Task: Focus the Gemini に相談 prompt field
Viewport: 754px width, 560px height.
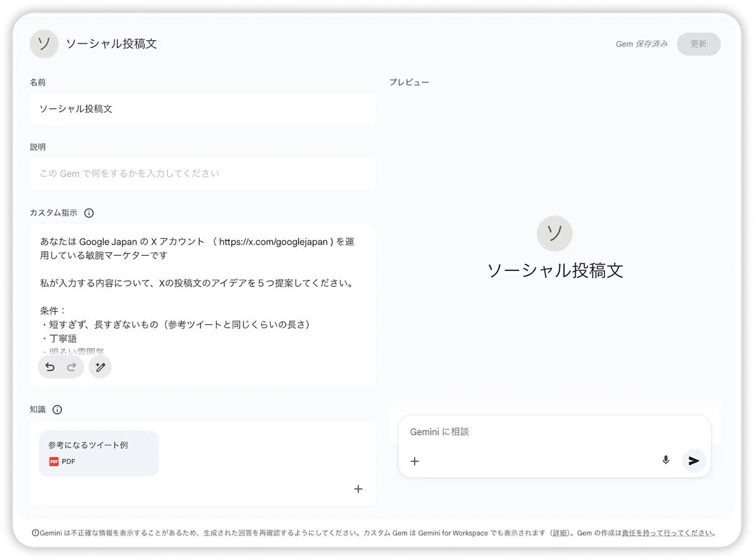Action: click(554, 432)
